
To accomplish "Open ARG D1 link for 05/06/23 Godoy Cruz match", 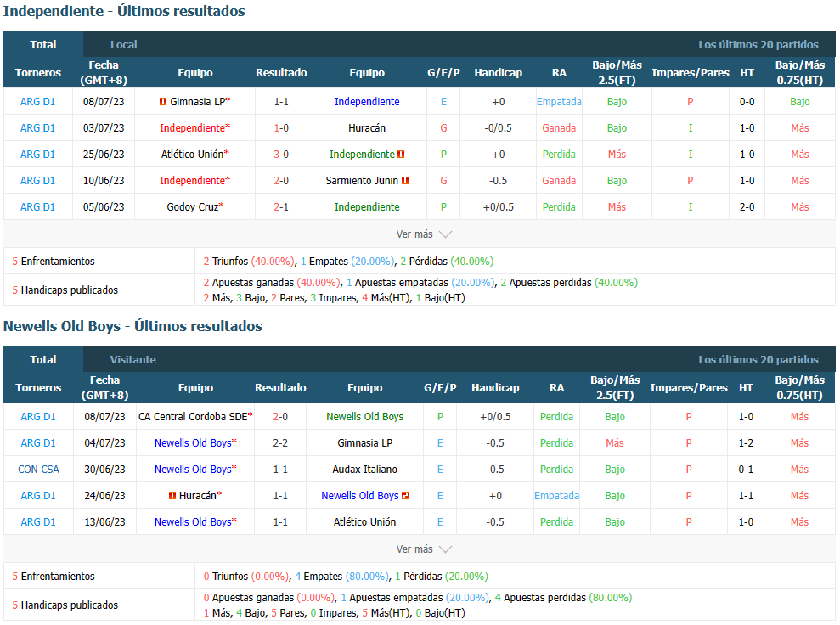I will point(37,206).
